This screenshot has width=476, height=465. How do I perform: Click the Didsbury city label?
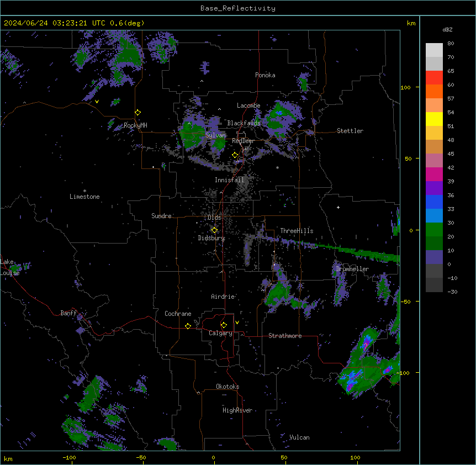pyautogui.click(x=211, y=238)
